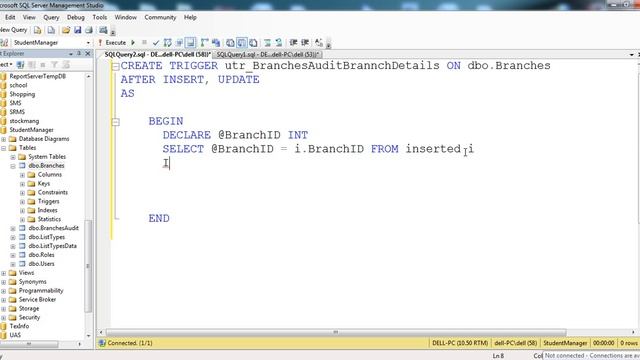Select the dbo.Users table
The height and width of the screenshot is (360, 640).
point(41,264)
